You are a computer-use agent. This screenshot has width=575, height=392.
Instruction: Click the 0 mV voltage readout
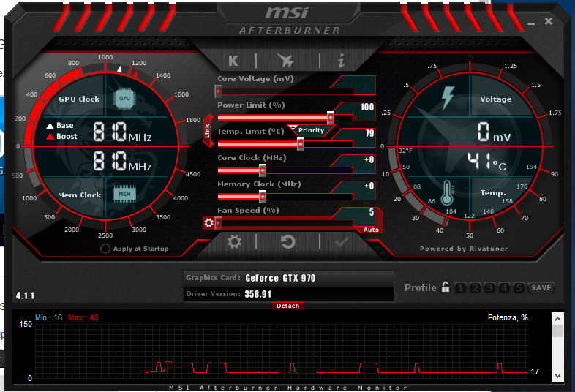point(494,132)
